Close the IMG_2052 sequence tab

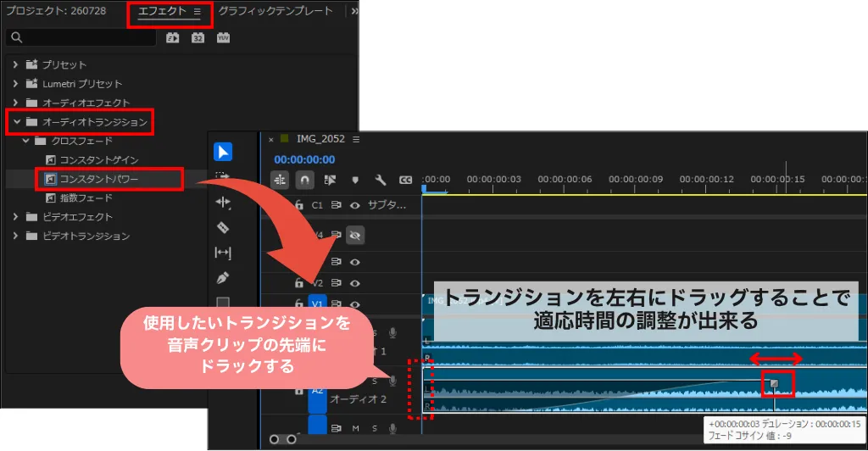pos(270,139)
